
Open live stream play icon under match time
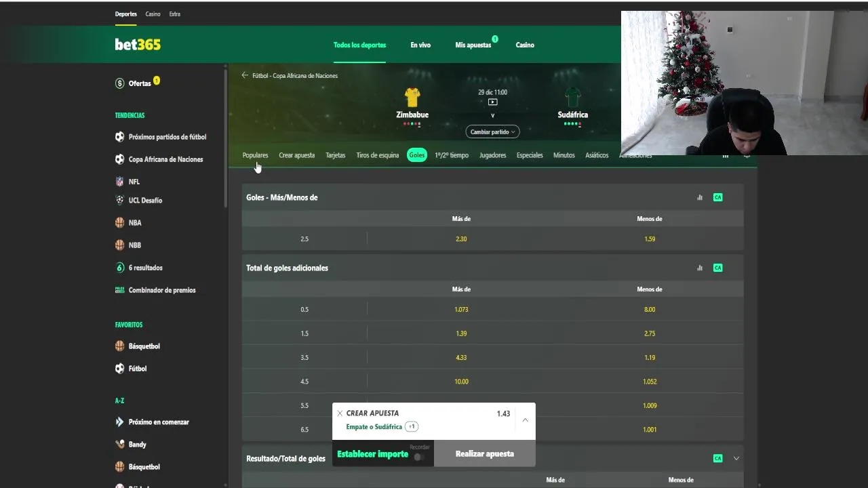tap(492, 102)
